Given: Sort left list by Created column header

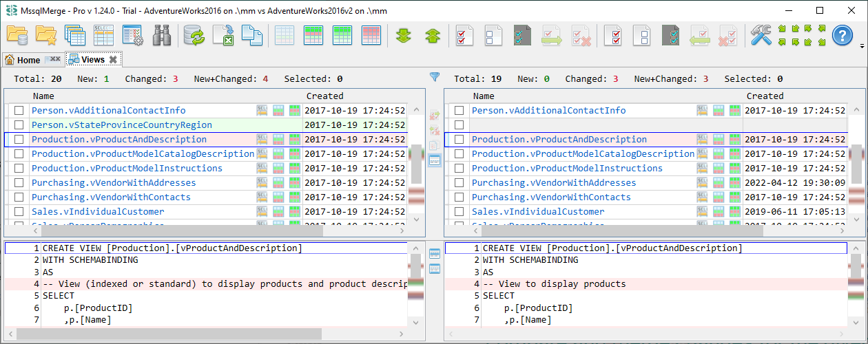Looking at the screenshot, I should pos(324,96).
